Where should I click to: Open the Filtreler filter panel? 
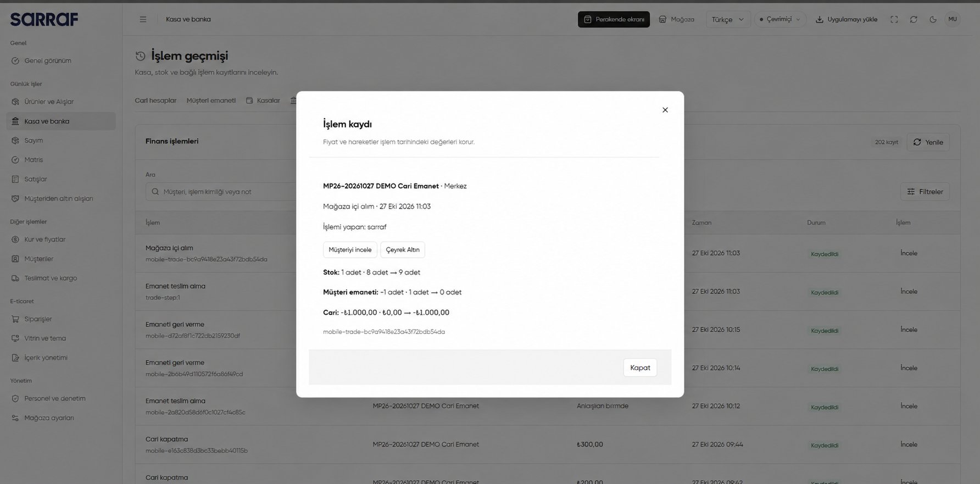coord(925,192)
